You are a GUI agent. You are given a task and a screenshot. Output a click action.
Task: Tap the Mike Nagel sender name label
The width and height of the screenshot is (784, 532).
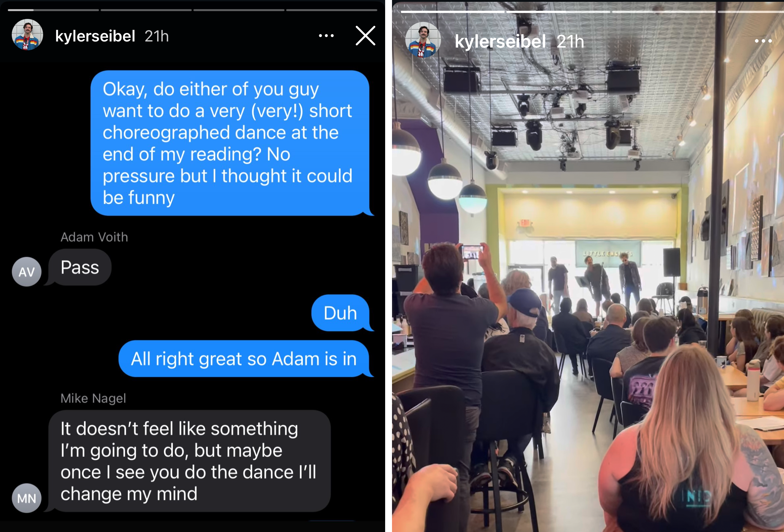click(x=93, y=398)
